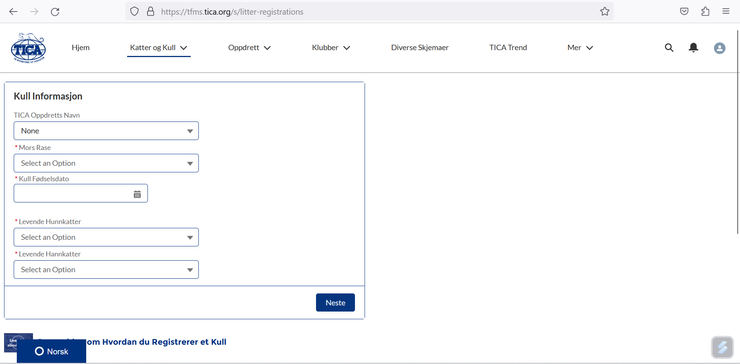Open calendar picker for Kull Fødselsdato

(137, 194)
